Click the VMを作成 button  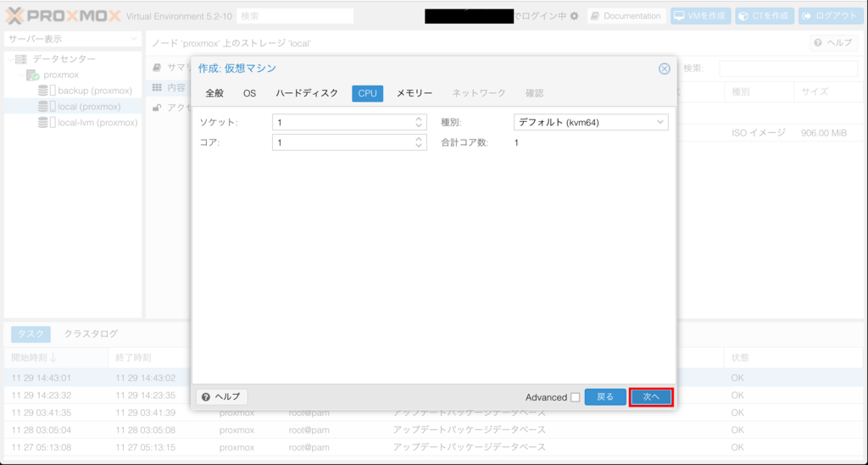(700, 16)
